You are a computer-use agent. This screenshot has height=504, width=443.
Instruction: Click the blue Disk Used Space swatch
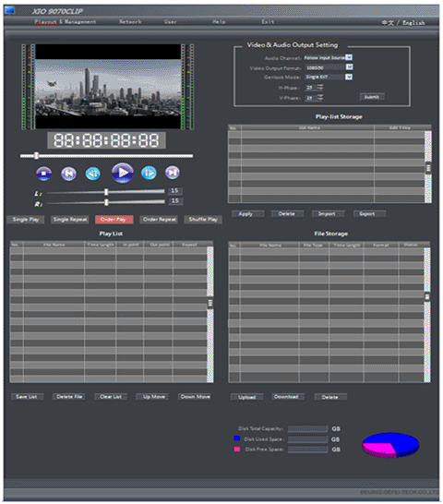(x=237, y=438)
